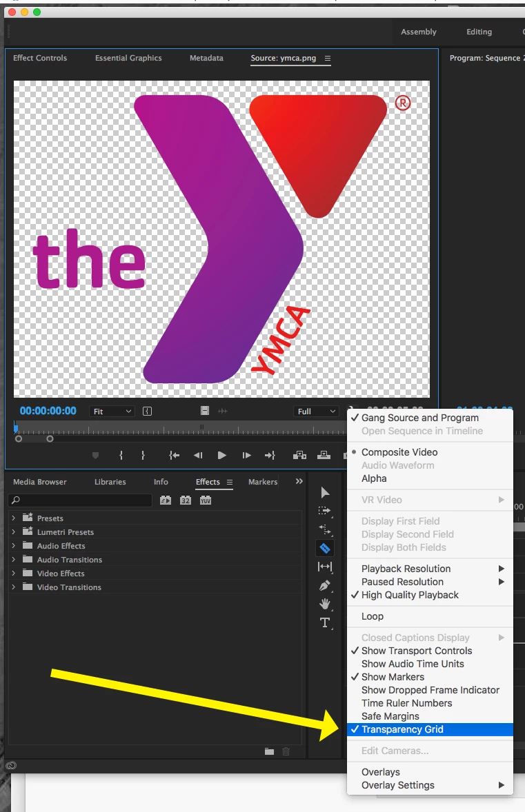Screen dimensions: 525x812
Task: Click the Add Marker button
Action: click(95, 455)
